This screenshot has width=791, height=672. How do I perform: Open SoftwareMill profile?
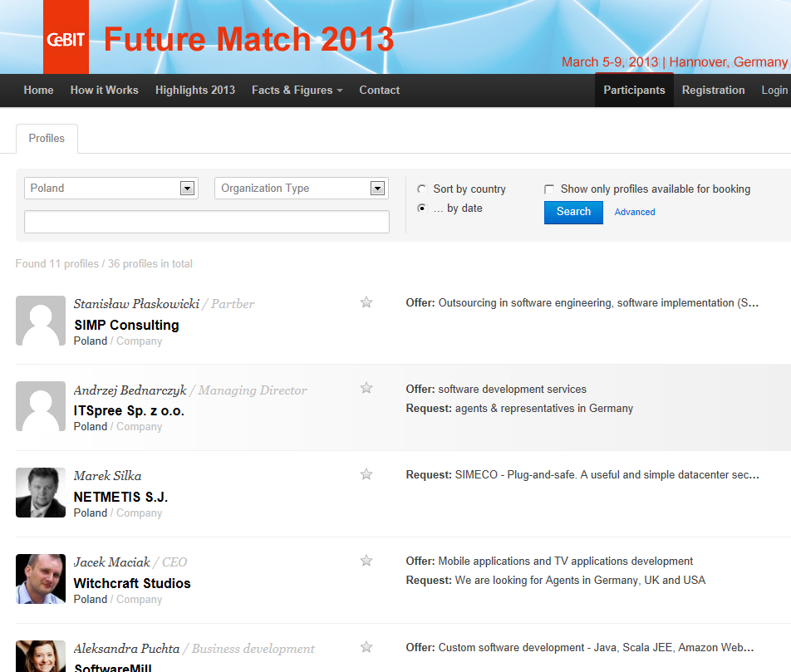pos(113,668)
